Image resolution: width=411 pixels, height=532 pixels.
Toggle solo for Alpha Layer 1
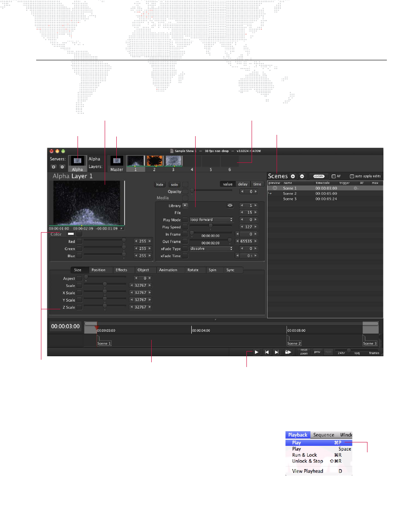click(x=174, y=184)
